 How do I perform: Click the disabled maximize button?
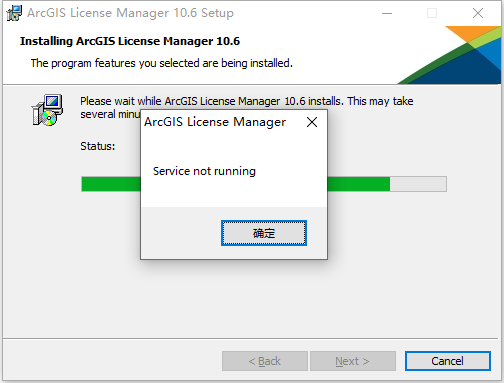click(432, 13)
